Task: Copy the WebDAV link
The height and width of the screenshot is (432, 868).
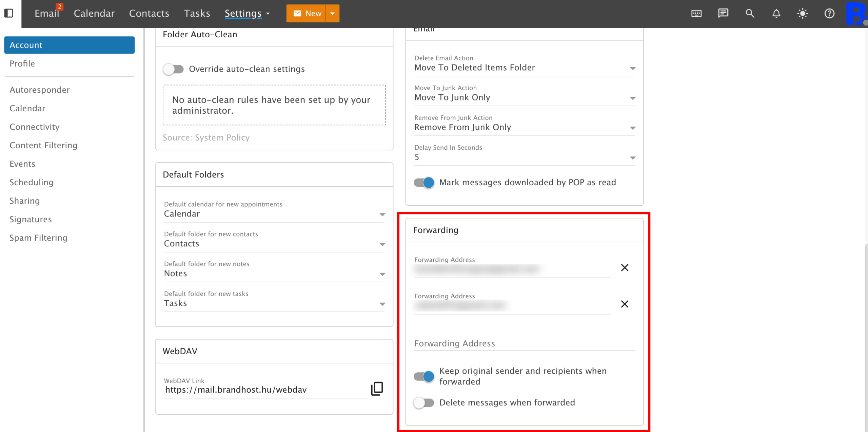Action: click(x=377, y=389)
